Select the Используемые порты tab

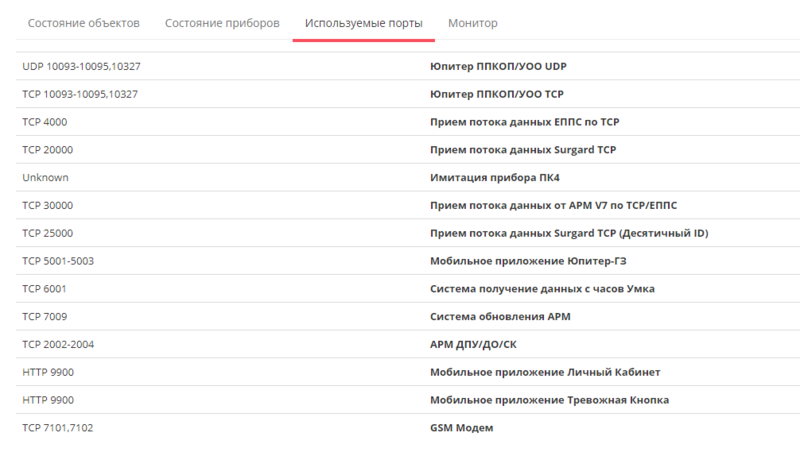364,23
